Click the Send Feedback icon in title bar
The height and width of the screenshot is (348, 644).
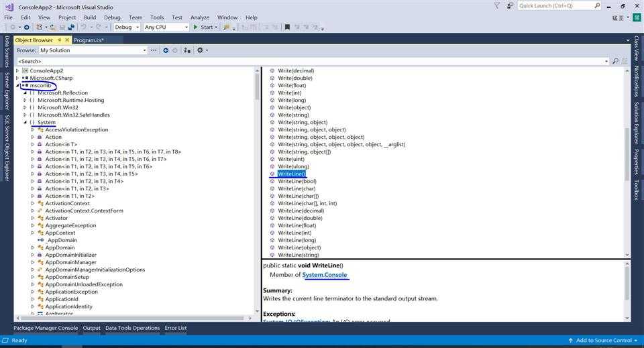[x=510, y=6]
